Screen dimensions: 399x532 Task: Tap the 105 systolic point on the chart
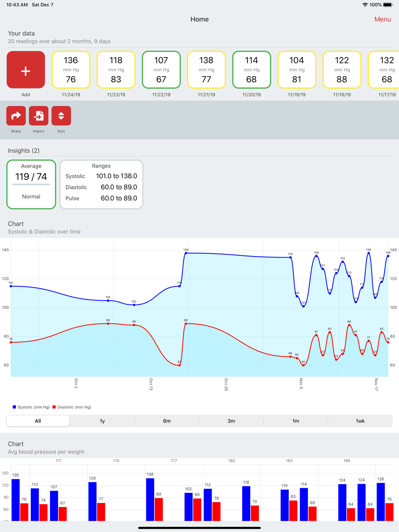108,300
